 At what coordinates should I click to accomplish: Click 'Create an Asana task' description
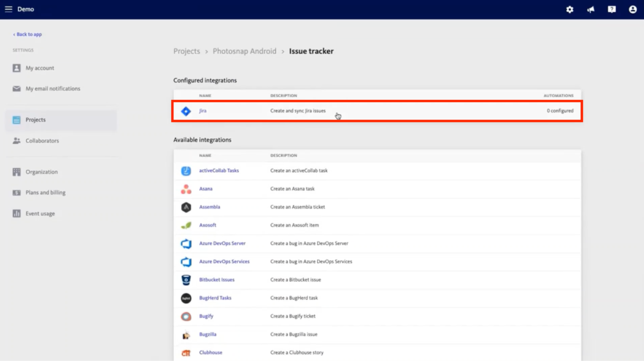coord(292,189)
